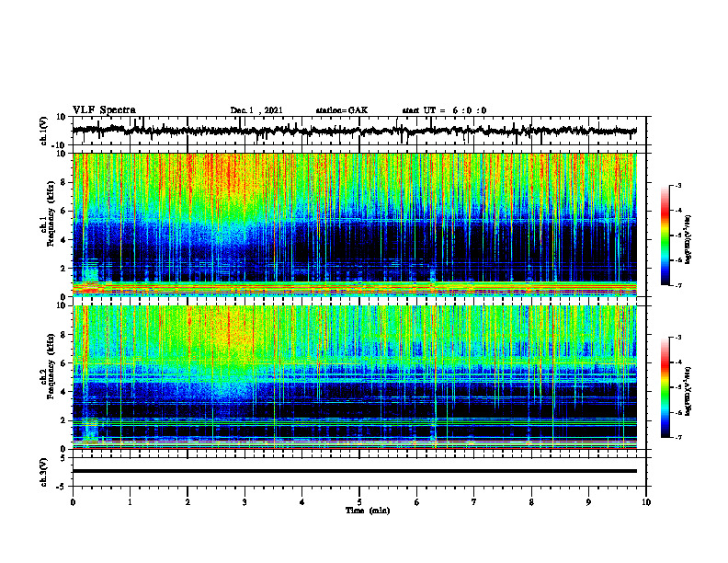Click the "4" kHz tick label on the ch.2 spectrogram
The image size is (728, 563).
pos(64,392)
